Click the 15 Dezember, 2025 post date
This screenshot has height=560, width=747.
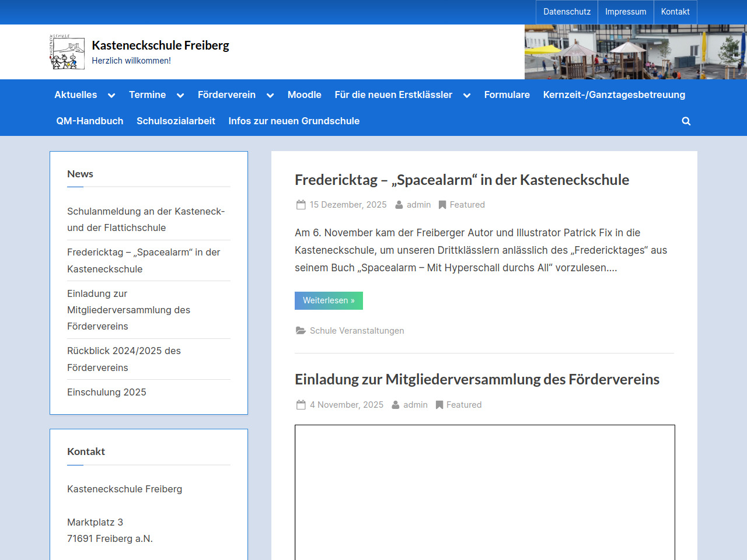pyautogui.click(x=348, y=205)
